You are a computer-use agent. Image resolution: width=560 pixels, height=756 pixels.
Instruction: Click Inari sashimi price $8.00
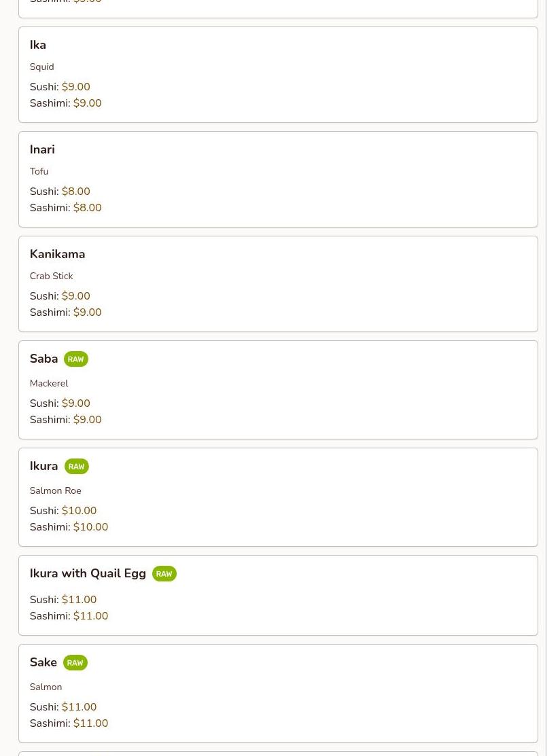click(x=87, y=208)
